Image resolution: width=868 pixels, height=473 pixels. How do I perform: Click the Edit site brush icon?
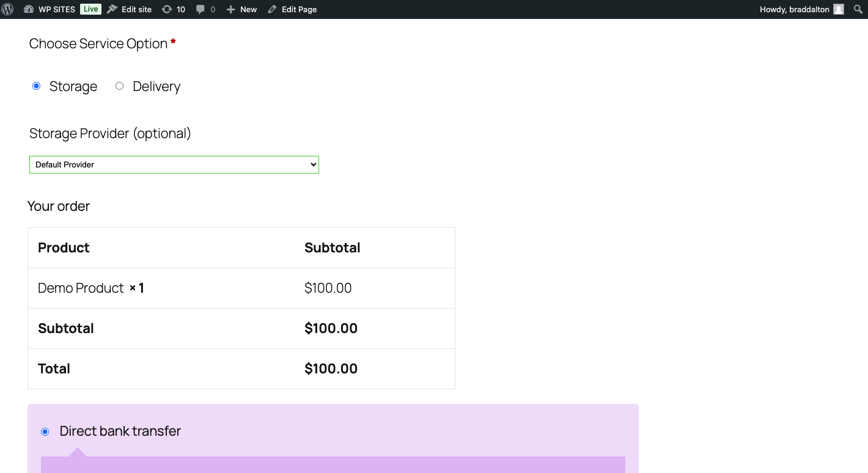point(112,9)
